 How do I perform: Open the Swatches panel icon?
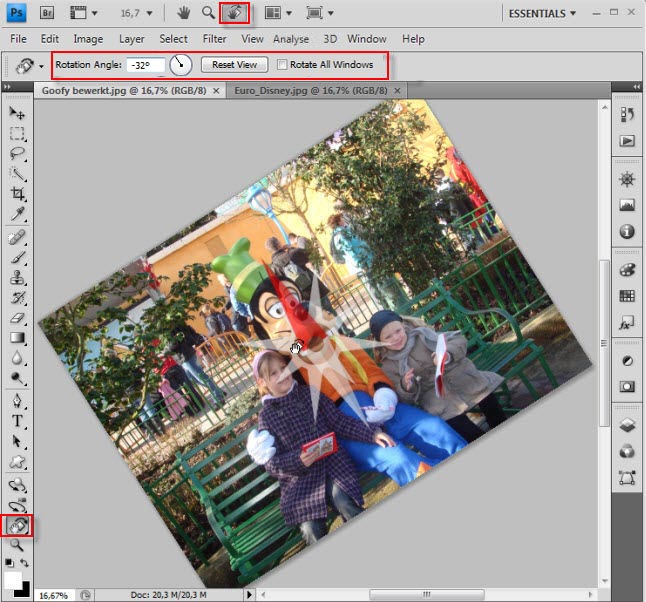pyautogui.click(x=627, y=296)
